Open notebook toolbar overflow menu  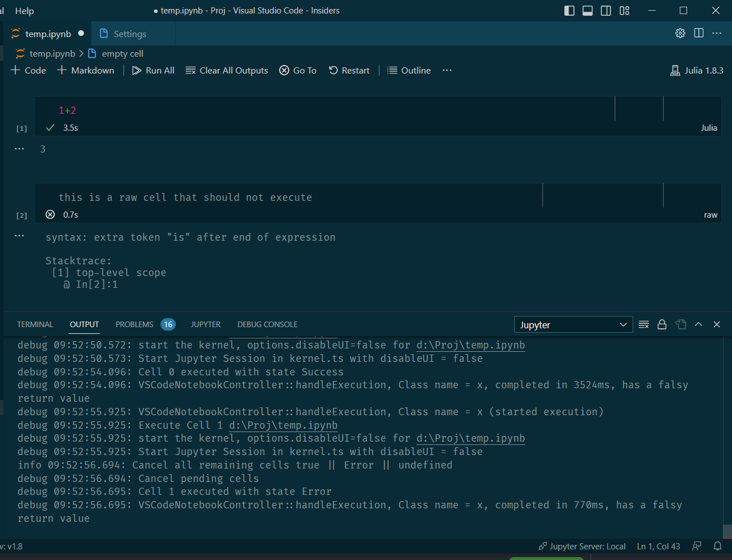coord(447,70)
